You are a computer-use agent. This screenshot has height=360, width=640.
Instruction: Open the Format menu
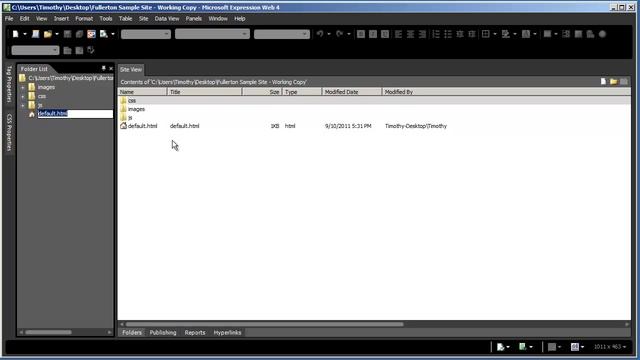click(x=84, y=19)
